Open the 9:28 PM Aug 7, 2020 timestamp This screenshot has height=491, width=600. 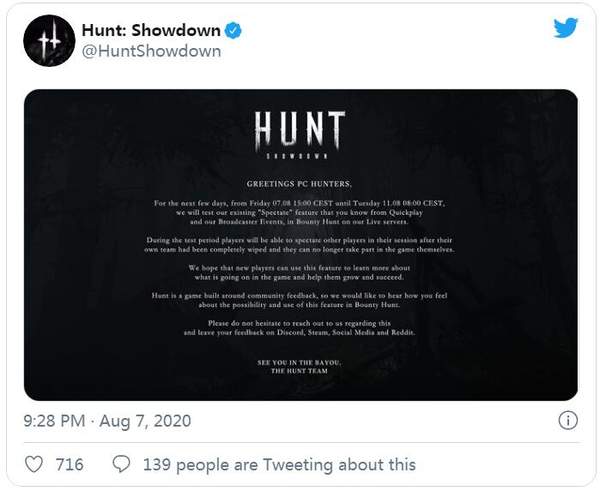(x=108, y=420)
